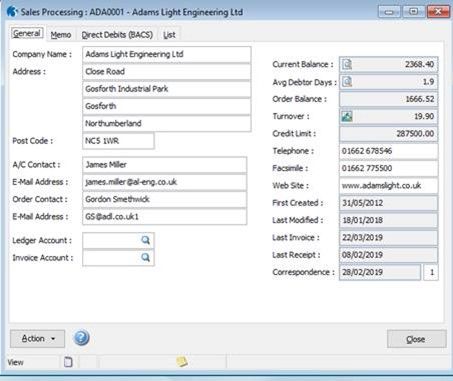Click the View label in status bar
453x381 pixels.
point(15,362)
